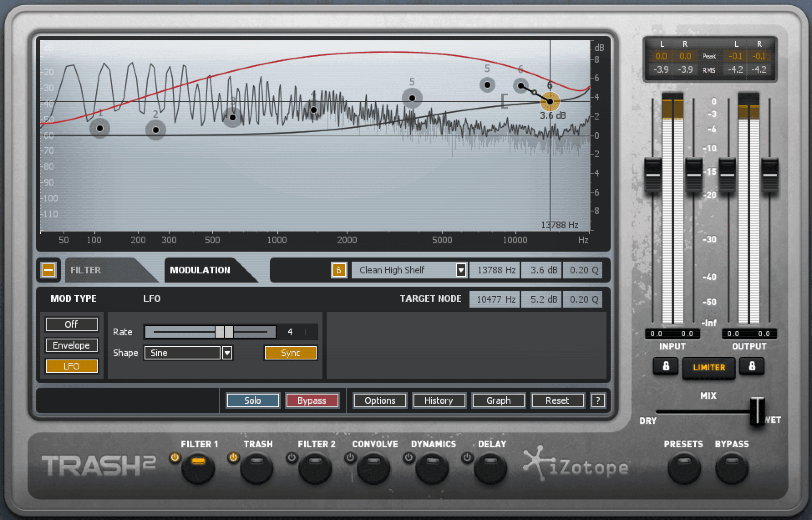Open the Presets knob button
The height and width of the screenshot is (520, 812).
coord(684,469)
